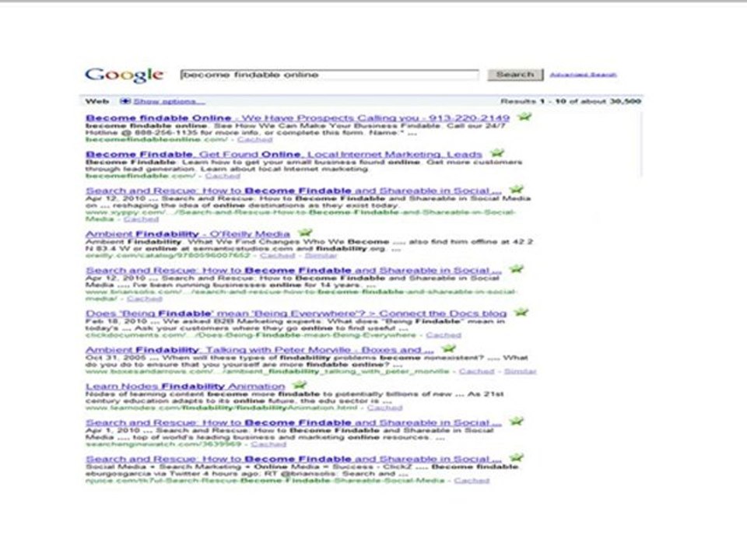Open Cached link for becomefindableonline.com
747x560 pixels.
pyautogui.click(x=255, y=139)
